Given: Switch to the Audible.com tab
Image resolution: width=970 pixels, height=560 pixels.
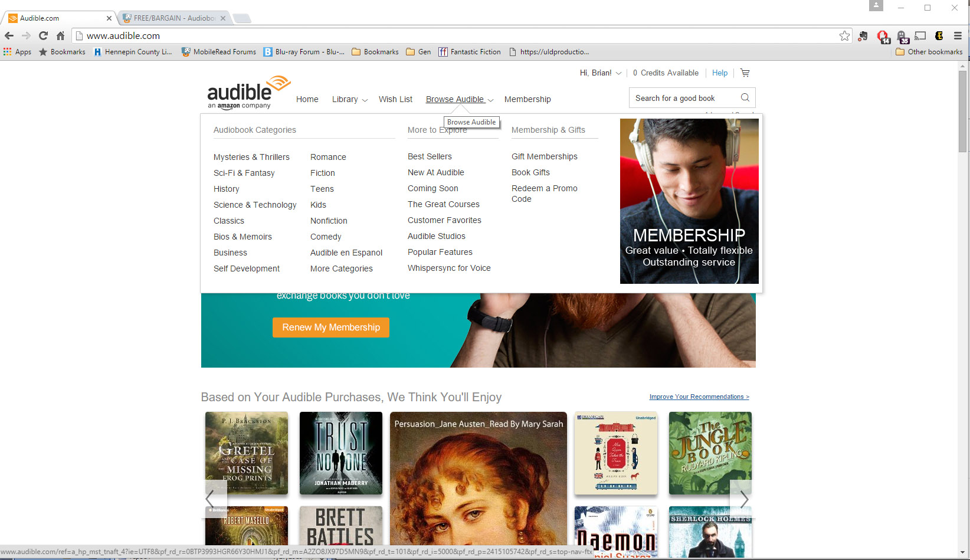Looking at the screenshot, I should tap(60, 18).
